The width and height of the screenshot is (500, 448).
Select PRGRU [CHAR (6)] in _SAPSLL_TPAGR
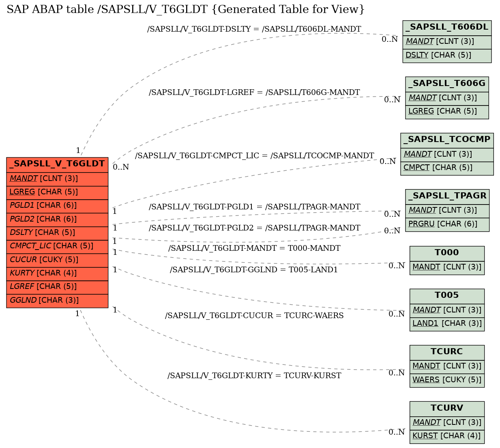click(x=447, y=224)
